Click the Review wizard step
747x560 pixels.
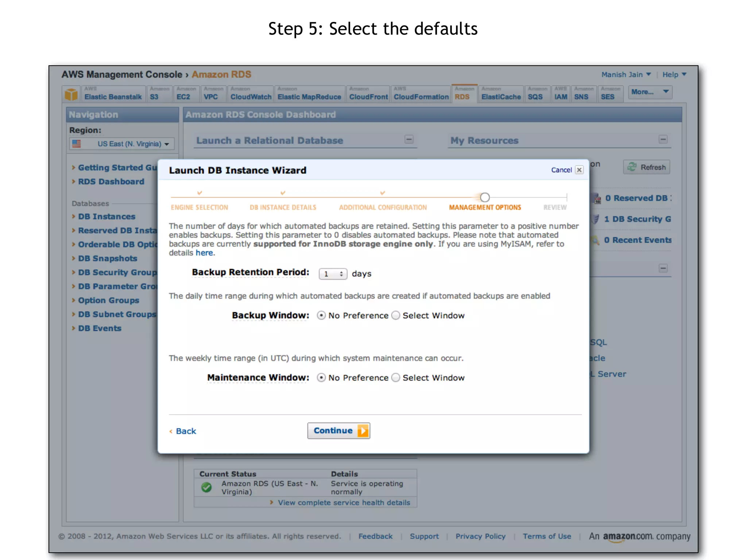(555, 207)
